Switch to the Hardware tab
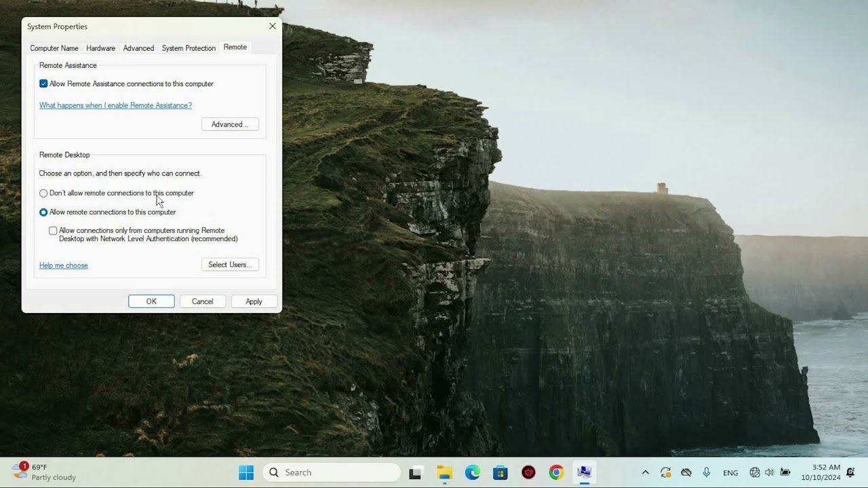Screen dimensions: 868x488 pos(100,48)
